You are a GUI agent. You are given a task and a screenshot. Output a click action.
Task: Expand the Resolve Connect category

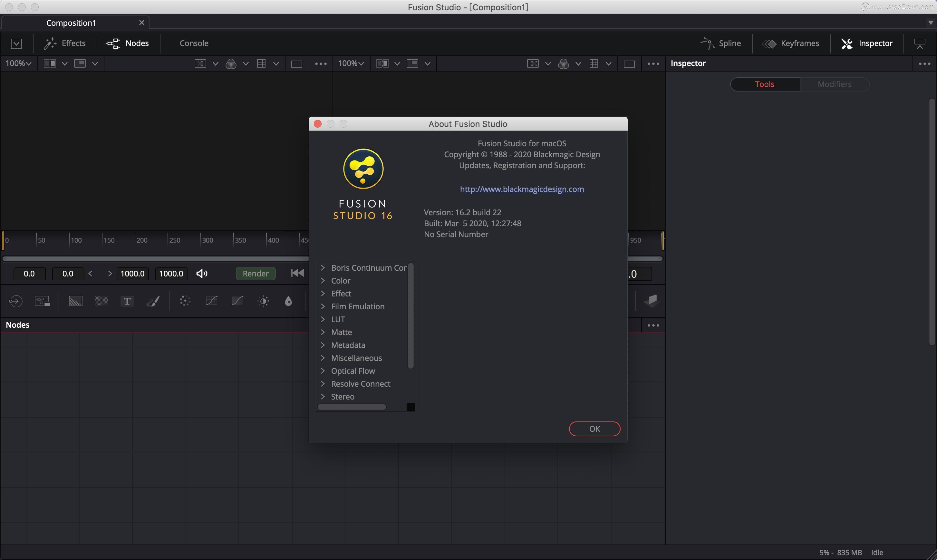(323, 383)
